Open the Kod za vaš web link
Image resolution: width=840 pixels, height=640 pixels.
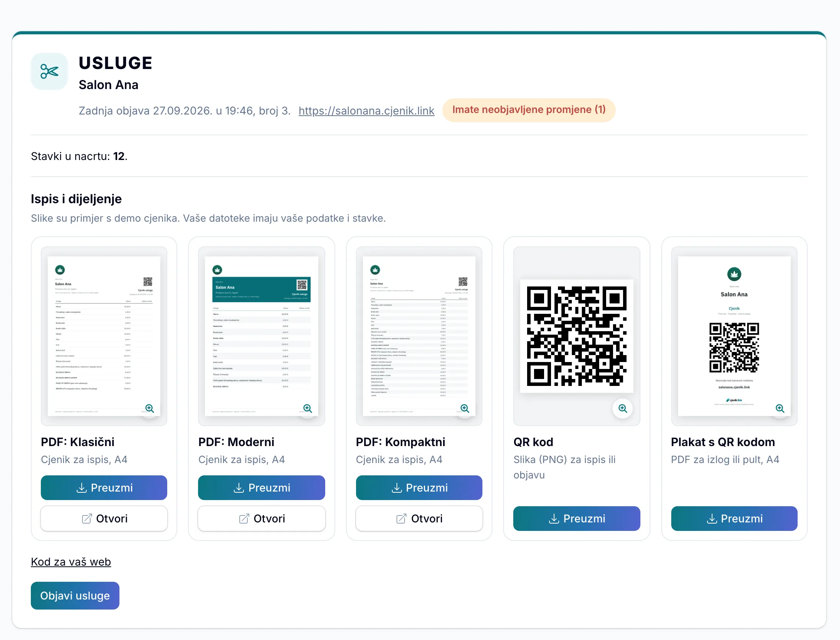71,562
